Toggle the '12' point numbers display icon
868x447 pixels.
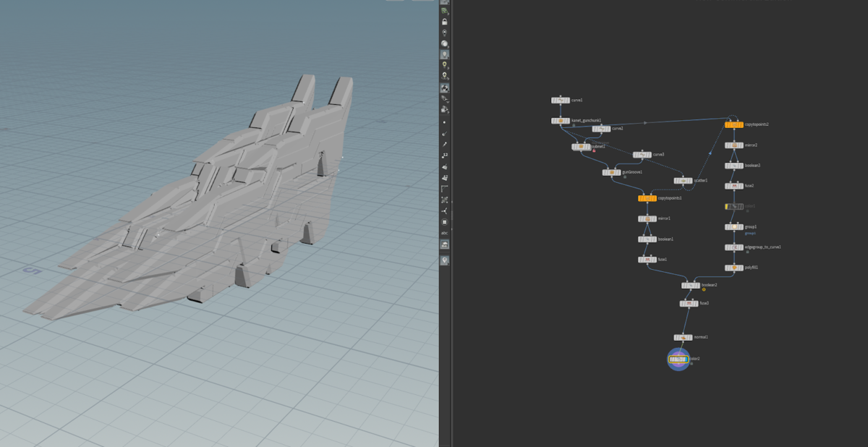444,155
